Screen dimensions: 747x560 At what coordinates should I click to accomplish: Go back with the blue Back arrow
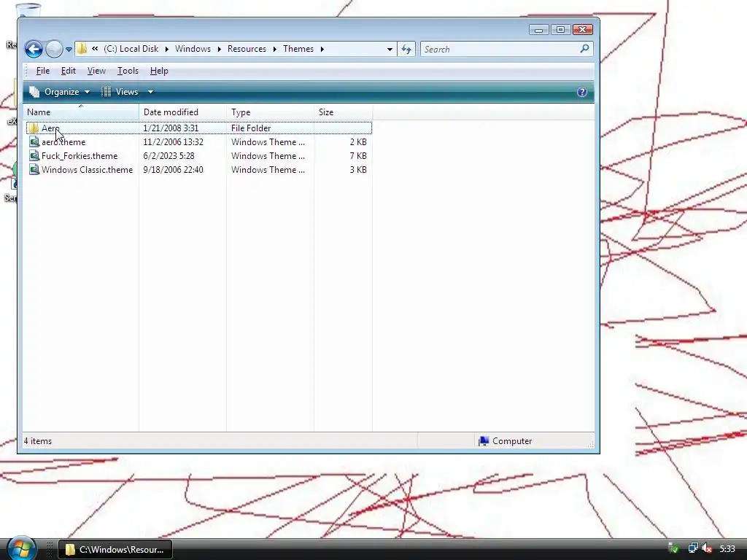[34, 49]
